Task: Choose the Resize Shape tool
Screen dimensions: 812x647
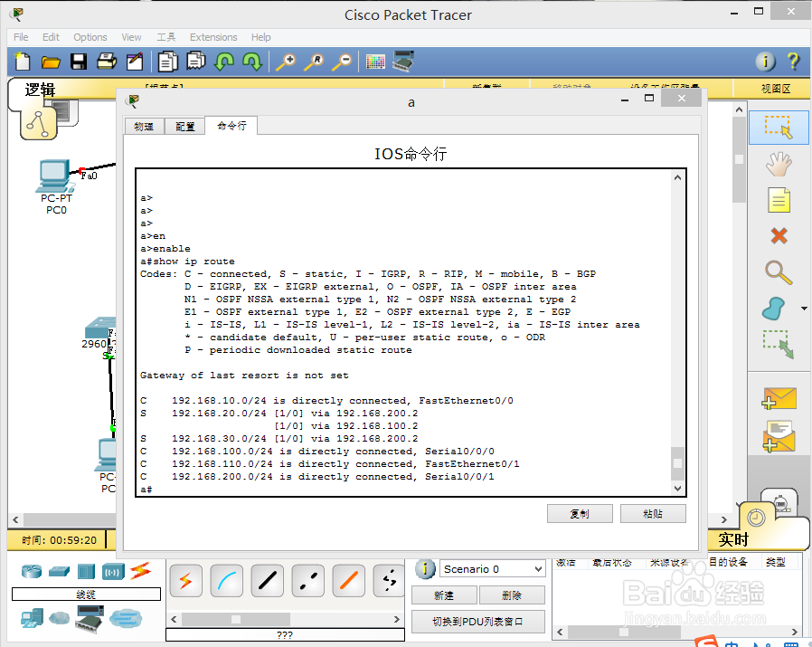Action: pyautogui.click(x=778, y=344)
